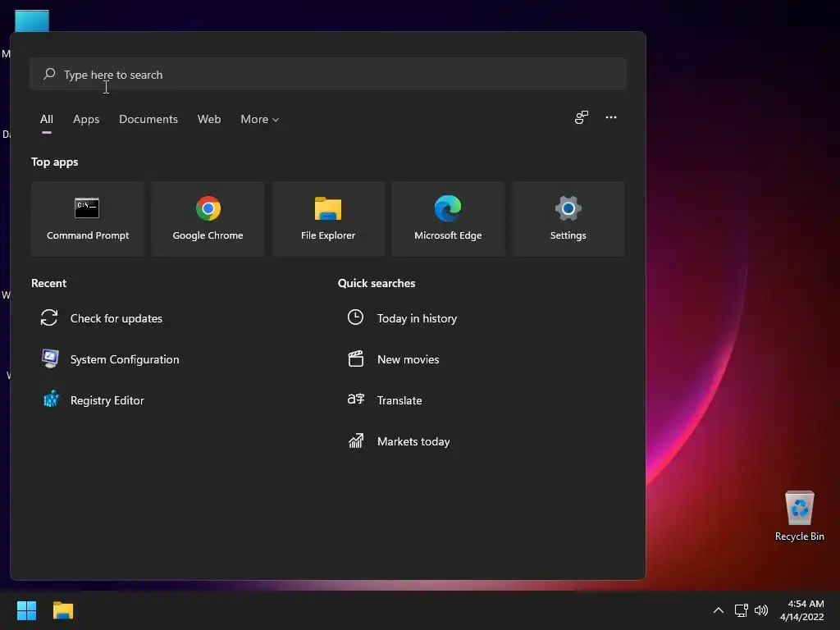This screenshot has height=630, width=840.
Task: Click the chart icon for Markets today
Action: [x=356, y=441]
